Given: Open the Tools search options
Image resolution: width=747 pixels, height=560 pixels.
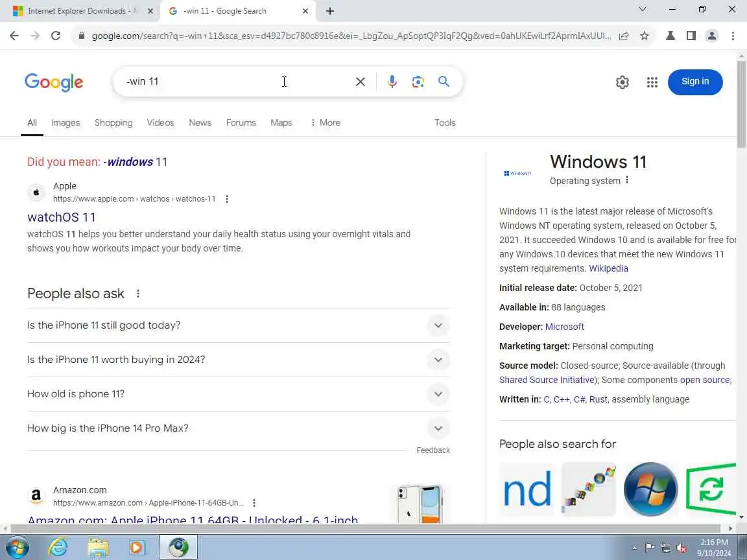Looking at the screenshot, I should coord(445,122).
